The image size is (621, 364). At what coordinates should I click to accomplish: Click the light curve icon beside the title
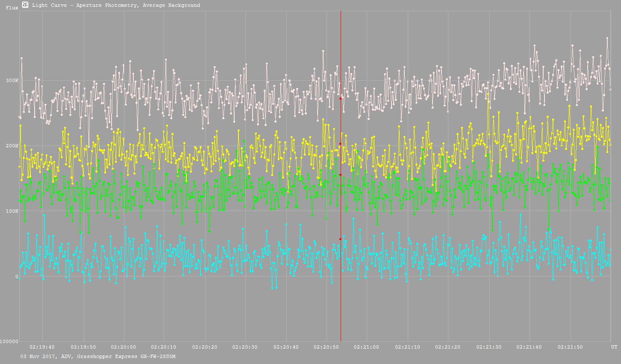coord(25,5)
